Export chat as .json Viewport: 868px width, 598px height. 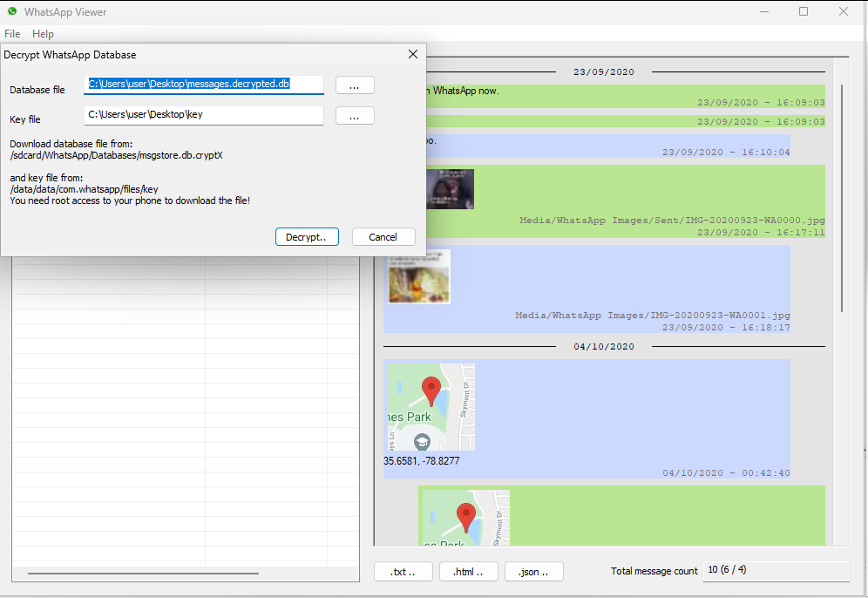click(533, 572)
